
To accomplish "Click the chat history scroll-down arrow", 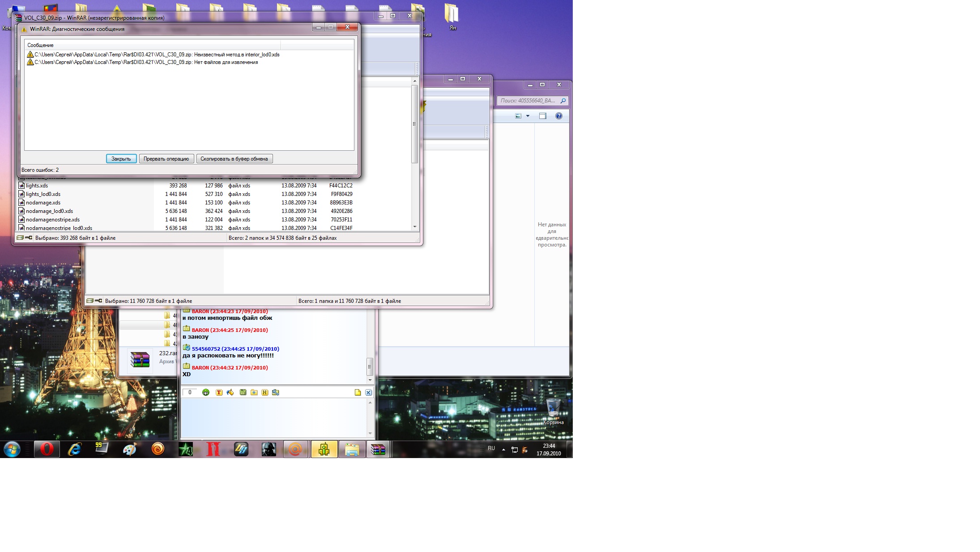I will pyautogui.click(x=370, y=380).
